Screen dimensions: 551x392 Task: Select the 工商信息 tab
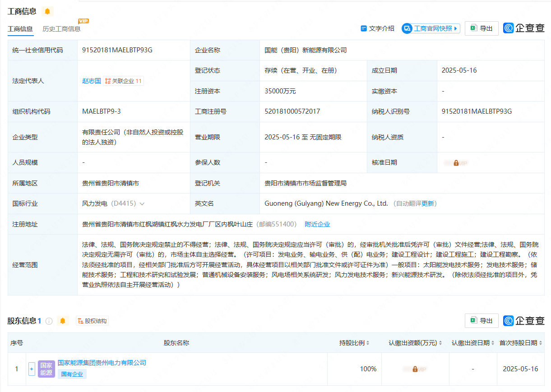coord(20,29)
